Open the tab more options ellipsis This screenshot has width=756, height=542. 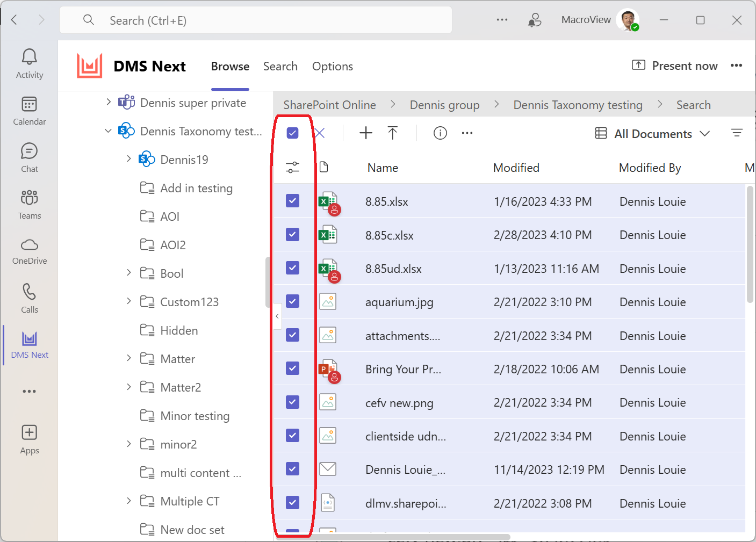coord(736,66)
